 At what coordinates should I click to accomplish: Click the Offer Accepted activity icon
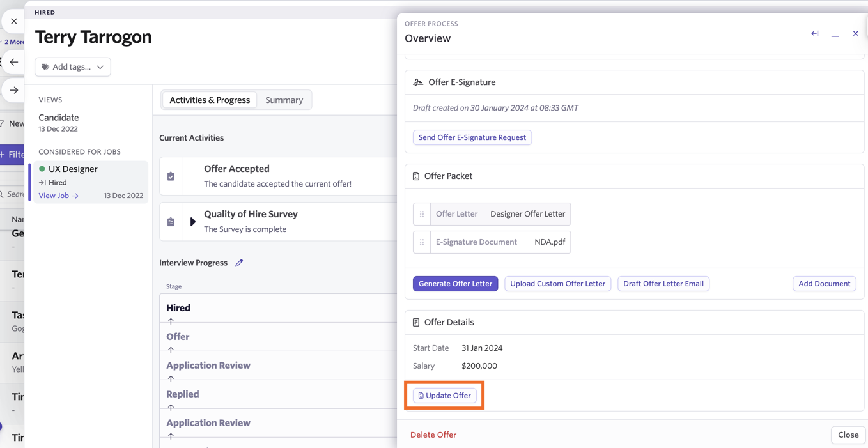171,176
